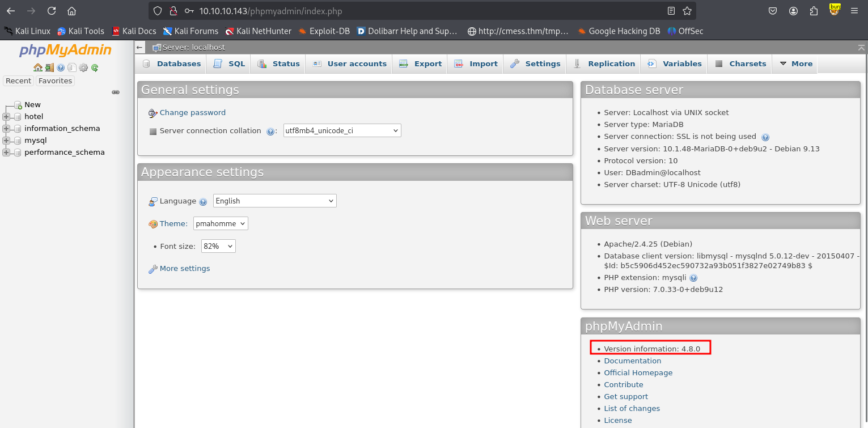Viewport: 868px width, 428px height.
Task: Open the Status tab
Action: click(x=278, y=63)
